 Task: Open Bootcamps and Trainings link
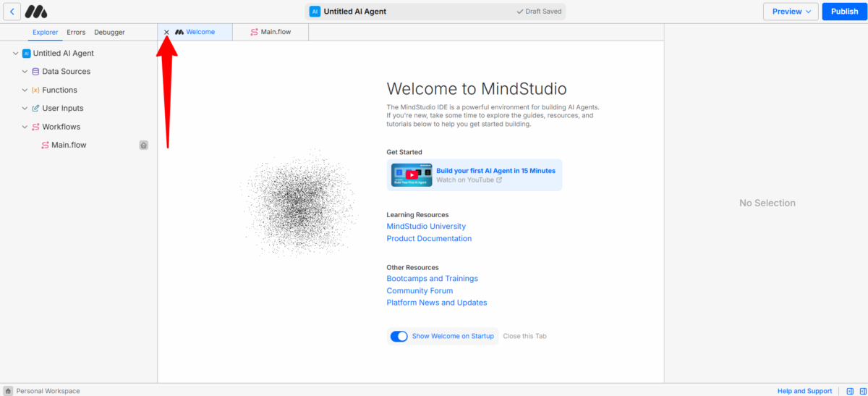coord(432,279)
